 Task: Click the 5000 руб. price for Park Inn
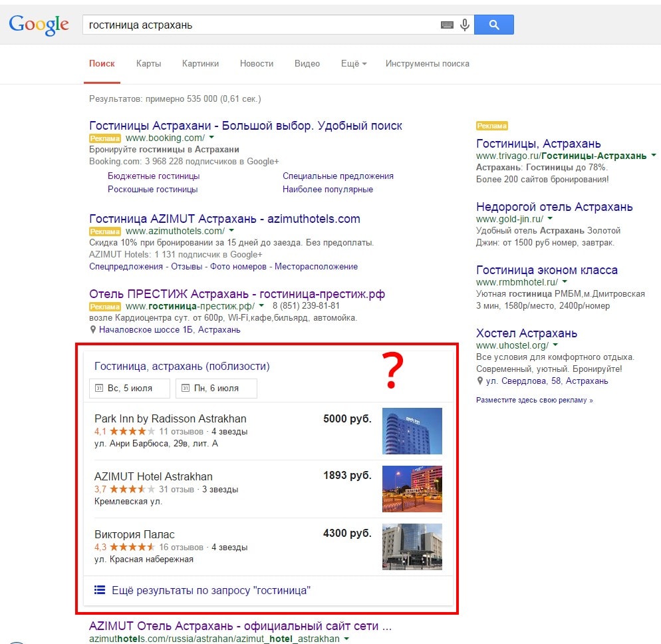(x=347, y=418)
